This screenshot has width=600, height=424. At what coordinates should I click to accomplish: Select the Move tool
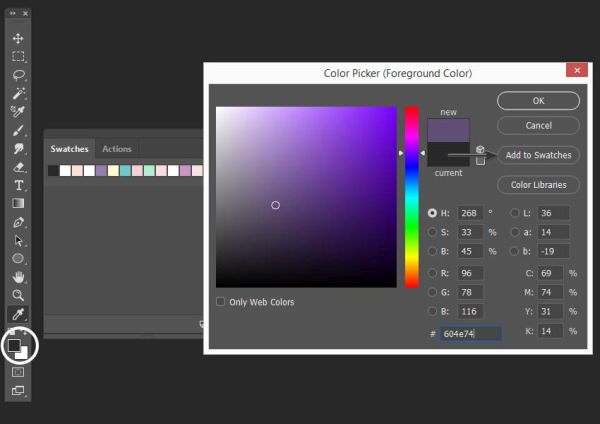tap(18, 38)
